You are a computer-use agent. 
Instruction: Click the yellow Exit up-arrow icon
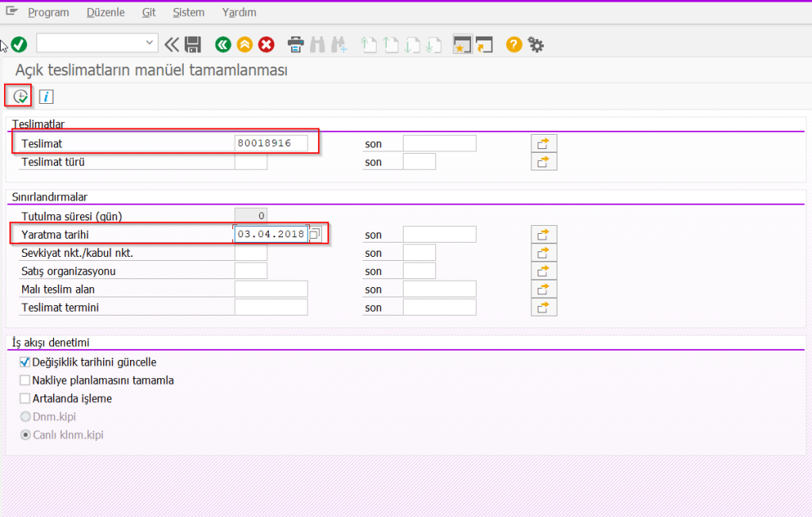[244, 44]
